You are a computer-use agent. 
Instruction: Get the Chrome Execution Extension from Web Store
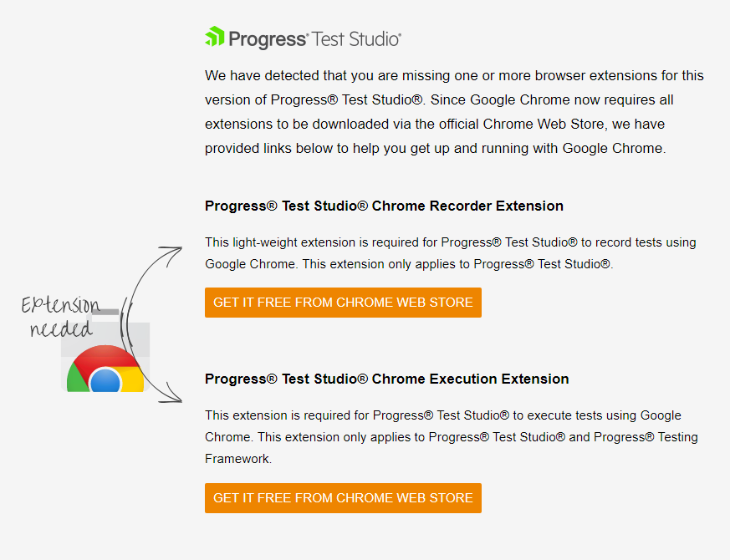(x=343, y=498)
